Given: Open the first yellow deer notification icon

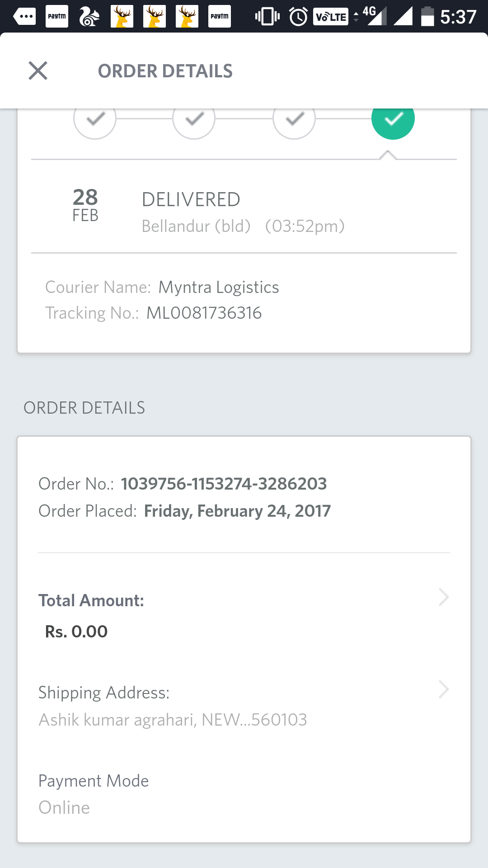Looking at the screenshot, I should (122, 17).
